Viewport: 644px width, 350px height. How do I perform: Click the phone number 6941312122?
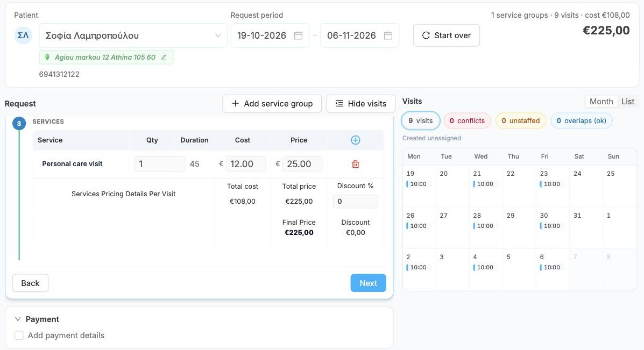pos(59,74)
